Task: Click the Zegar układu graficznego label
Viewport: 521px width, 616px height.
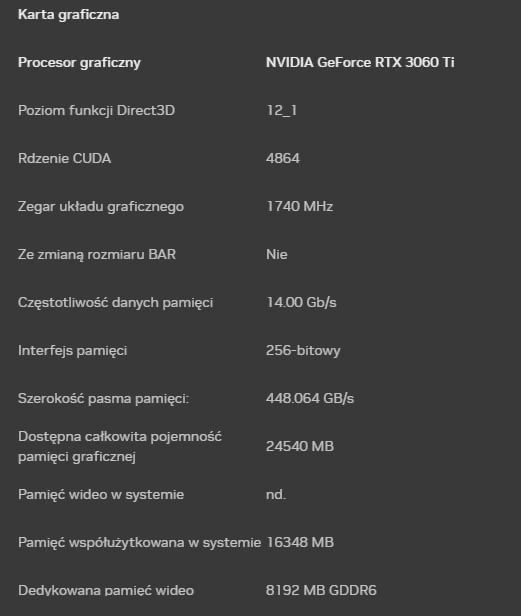Action: point(101,207)
